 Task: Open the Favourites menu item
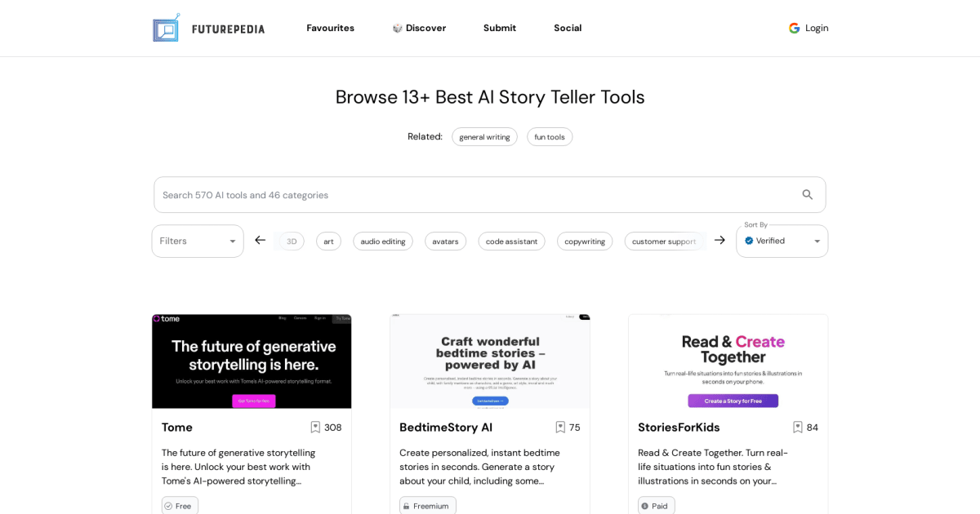click(330, 28)
